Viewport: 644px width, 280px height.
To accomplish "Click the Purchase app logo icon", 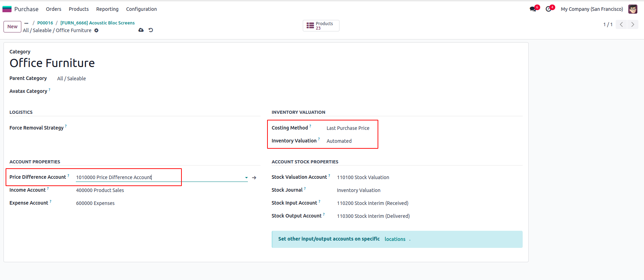I will coord(7,9).
